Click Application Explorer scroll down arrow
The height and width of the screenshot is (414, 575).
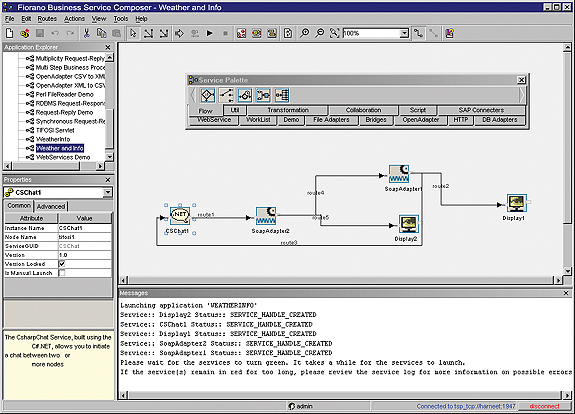109,157
